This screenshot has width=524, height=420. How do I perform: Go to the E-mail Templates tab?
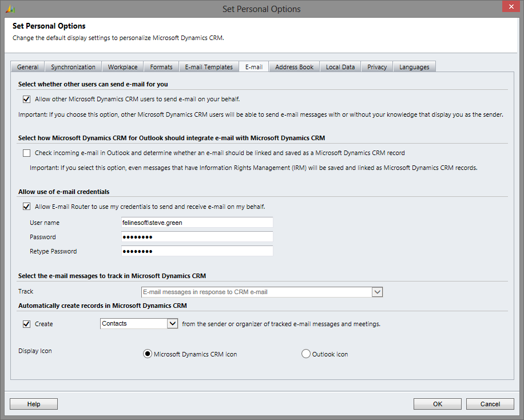point(209,67)
